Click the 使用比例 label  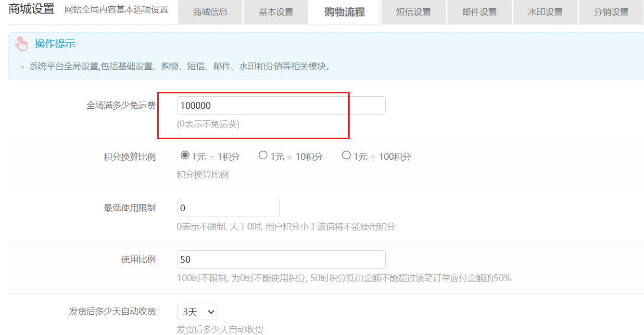click(x=139, y=259)
